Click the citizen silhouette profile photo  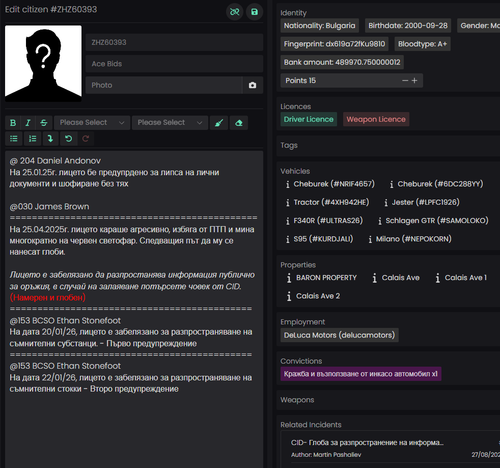point(43,63)
